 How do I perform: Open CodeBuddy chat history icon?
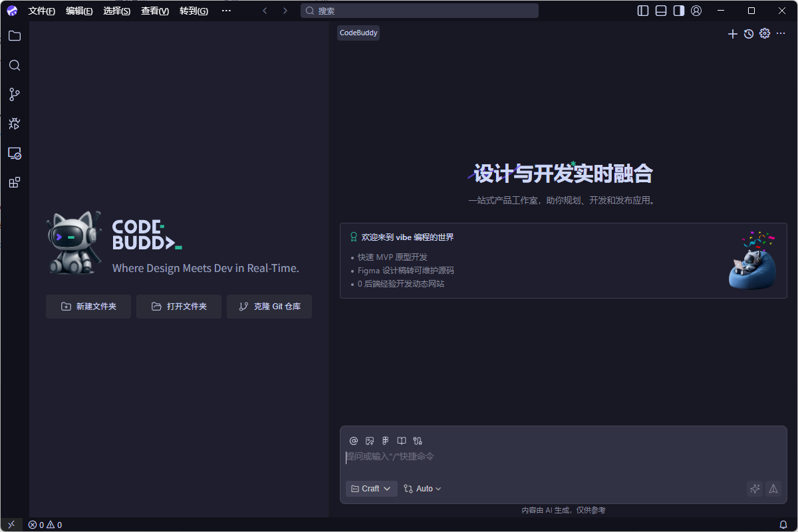pyautogui.click(x=748, y=33)
